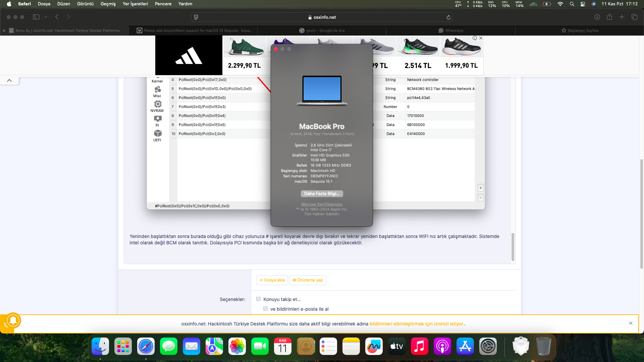Click Safari's sidebar toggle icon
Viewport: 644px width, 362px height.
(x=36, y=17)
